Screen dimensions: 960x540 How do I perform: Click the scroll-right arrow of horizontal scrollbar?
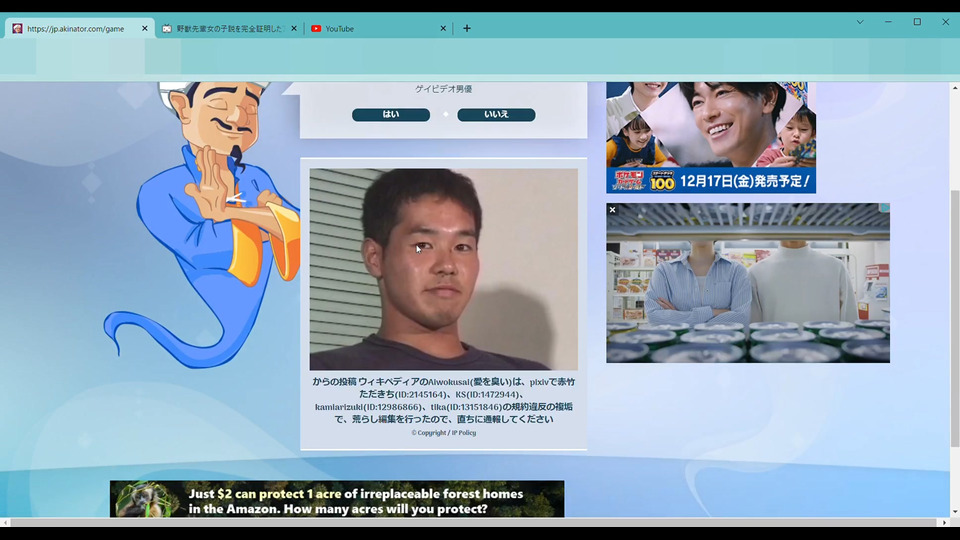pyautogui.click(x=944, y=523)
